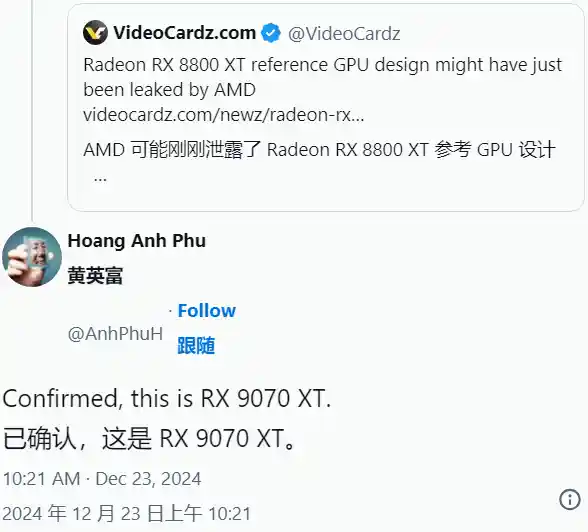588x532 pixels.
Task: Open the @VideoCardz handle
Action: pyautogui.click(x=344, y=34)
